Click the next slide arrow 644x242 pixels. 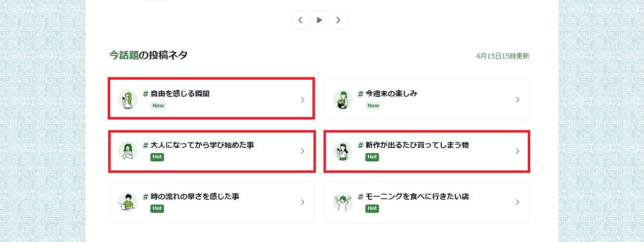coord(338,20)
